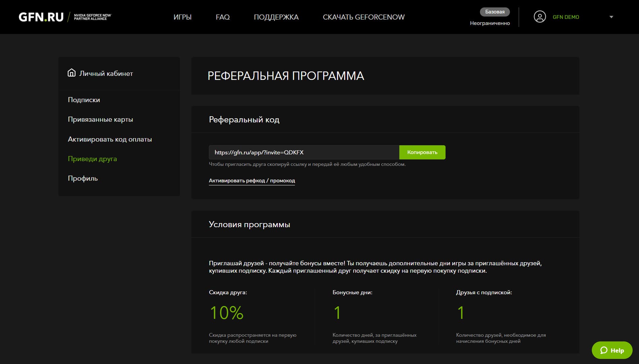
Task: Click the Приглашай друзей paragraph
Action: point(375,267)
